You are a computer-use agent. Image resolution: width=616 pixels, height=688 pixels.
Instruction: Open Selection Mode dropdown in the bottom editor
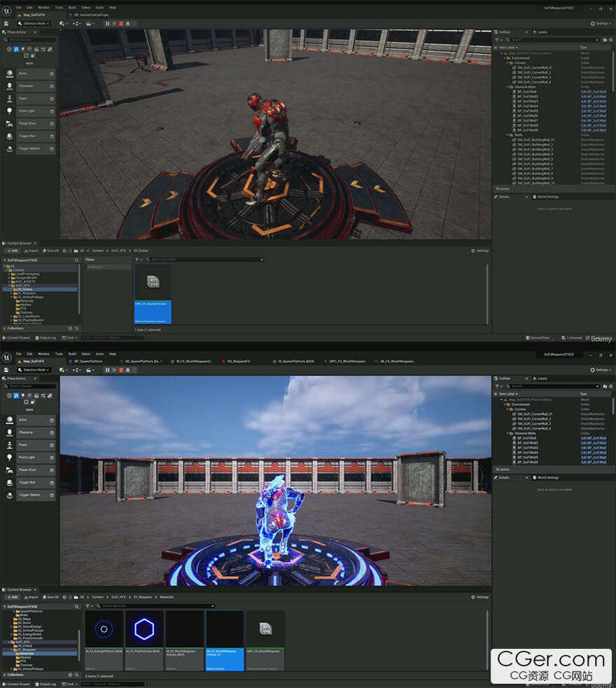tap(34, 370)
